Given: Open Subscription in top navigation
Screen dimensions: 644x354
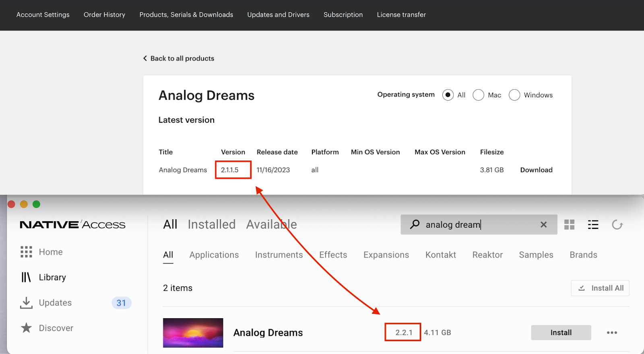Looking at the screenshot, I should tap(343, 14).
